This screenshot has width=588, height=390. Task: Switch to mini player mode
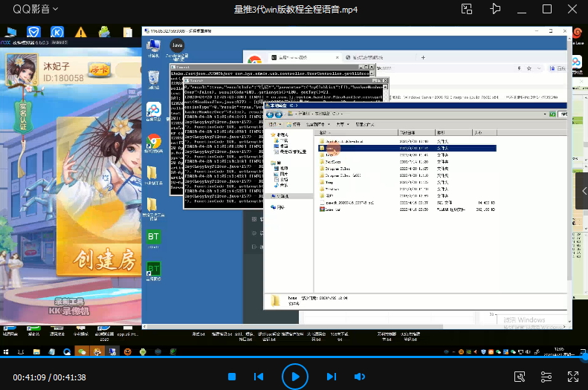tap(466, 10)
